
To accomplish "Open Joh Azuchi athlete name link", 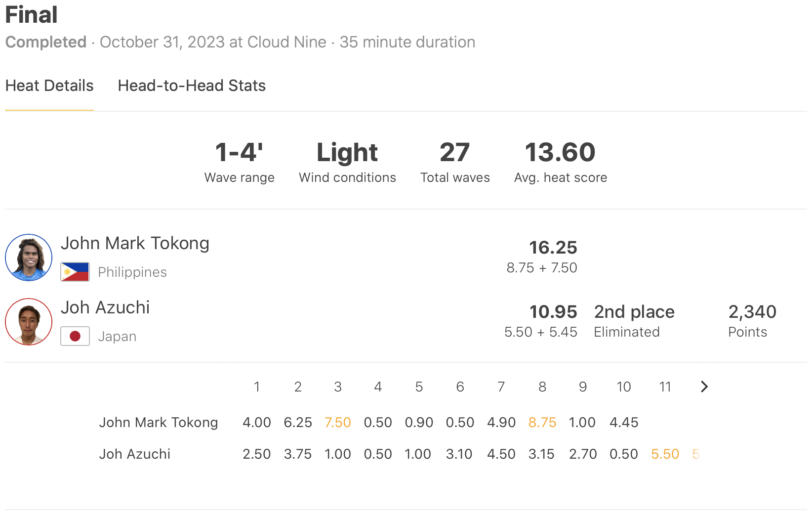I will coord(105,307).
